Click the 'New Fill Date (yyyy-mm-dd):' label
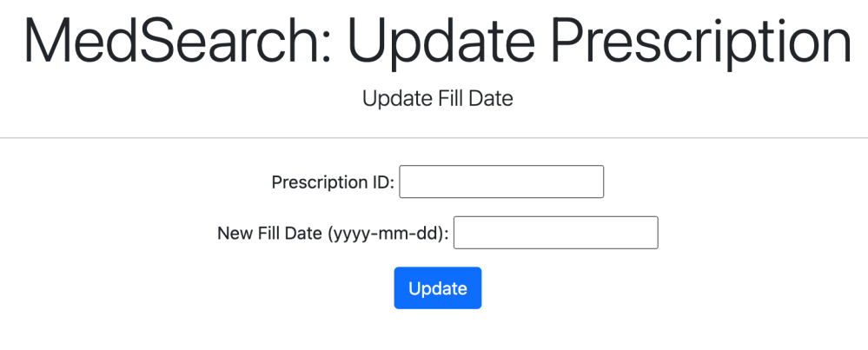Image resolution: width=868 pixels, height=350 pixels. 333,234
